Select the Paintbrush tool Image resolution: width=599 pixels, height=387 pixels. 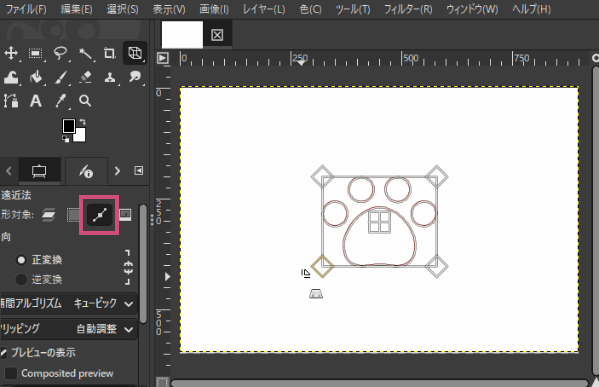point(60,78)
